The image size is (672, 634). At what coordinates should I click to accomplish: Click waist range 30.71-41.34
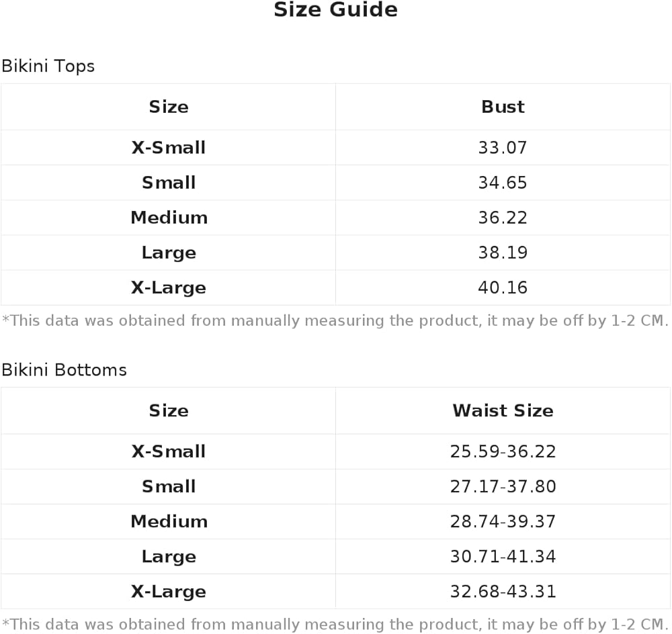click(503, 557)
